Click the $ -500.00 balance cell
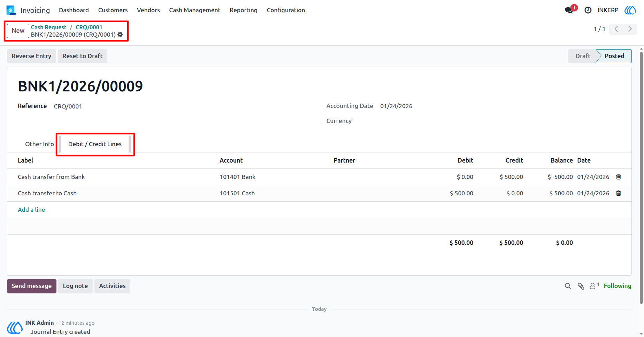 [x=560, y=177]
